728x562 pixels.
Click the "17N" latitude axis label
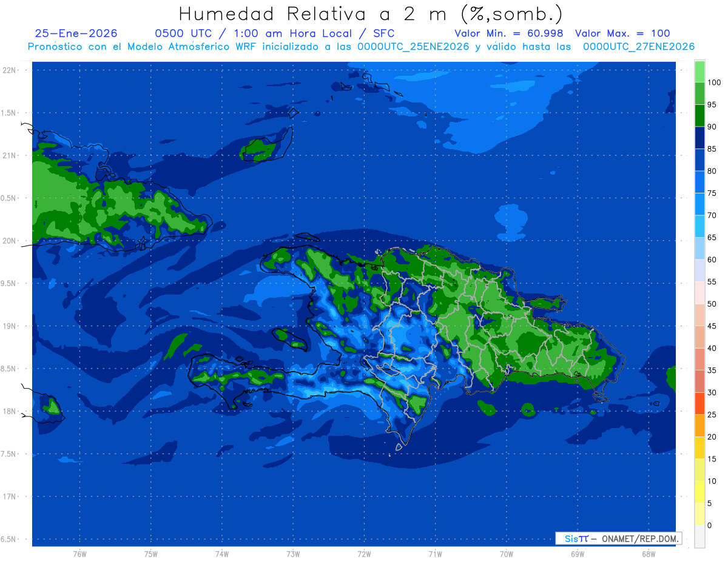[8, 497]
